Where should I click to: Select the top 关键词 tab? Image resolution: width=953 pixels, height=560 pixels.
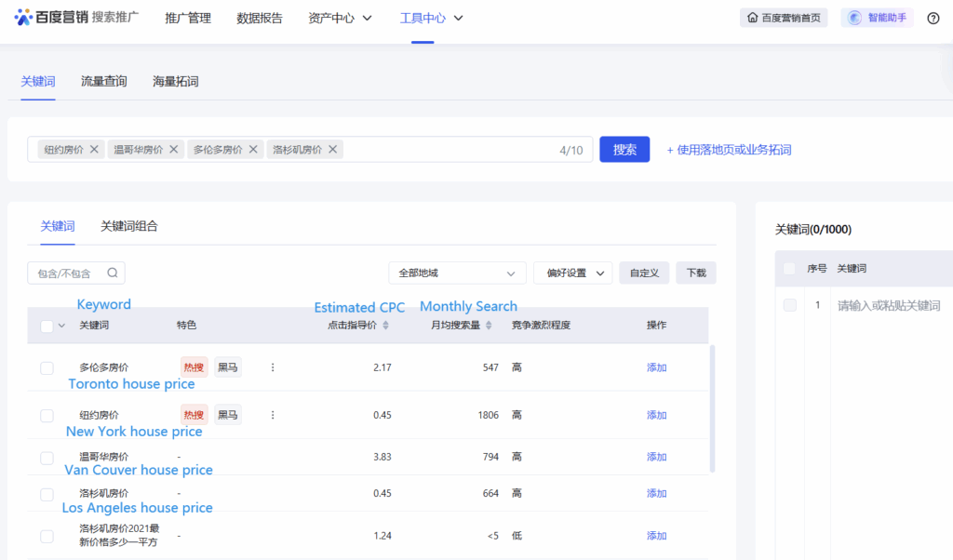pos(37,81)
